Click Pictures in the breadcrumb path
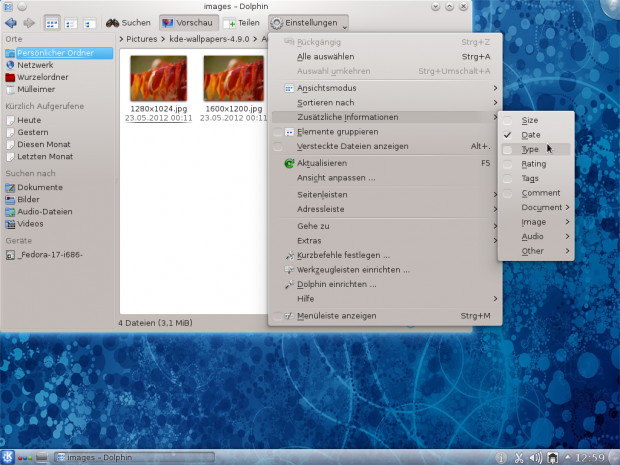The image size is (620, 465). (x=142, y=39)
